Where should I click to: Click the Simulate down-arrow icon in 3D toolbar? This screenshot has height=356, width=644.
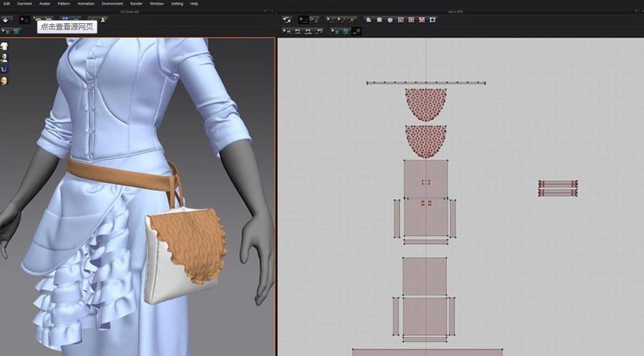[6, 20]
